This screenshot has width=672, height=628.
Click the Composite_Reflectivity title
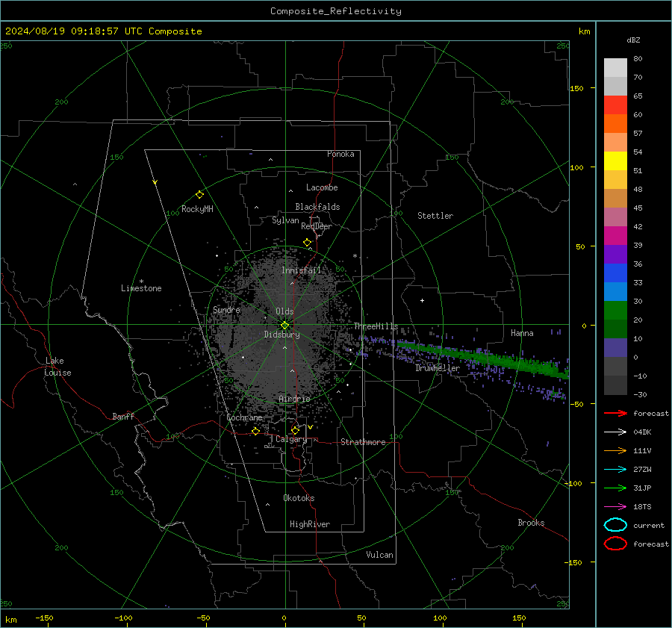point(336,11)
